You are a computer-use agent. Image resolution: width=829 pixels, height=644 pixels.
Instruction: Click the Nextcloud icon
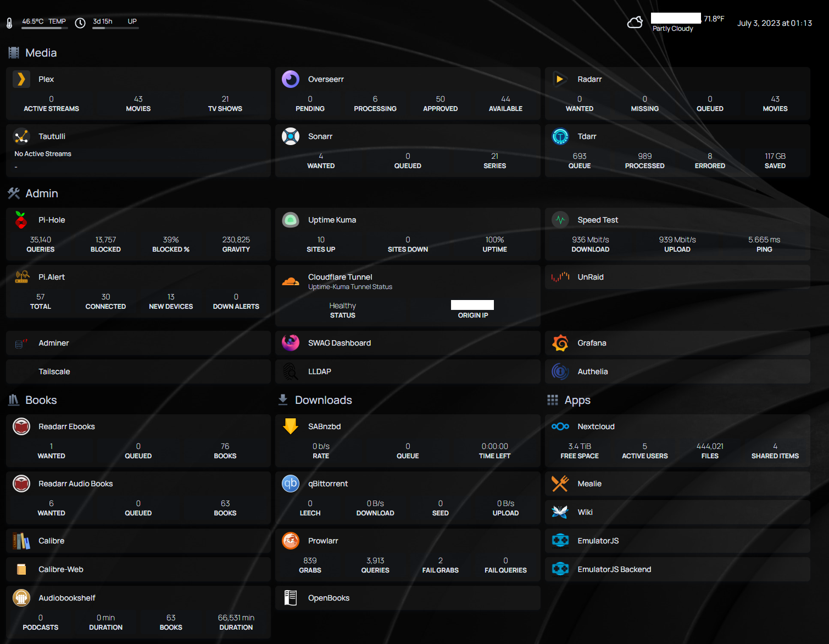coord(560,426)
